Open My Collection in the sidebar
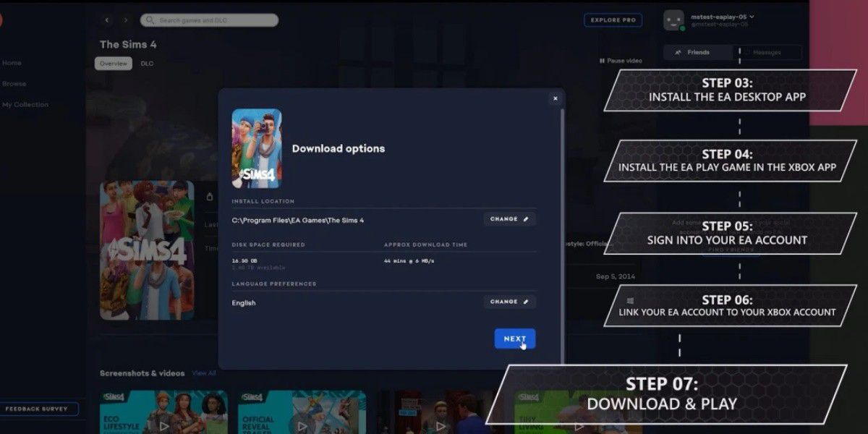 point(25,105)
